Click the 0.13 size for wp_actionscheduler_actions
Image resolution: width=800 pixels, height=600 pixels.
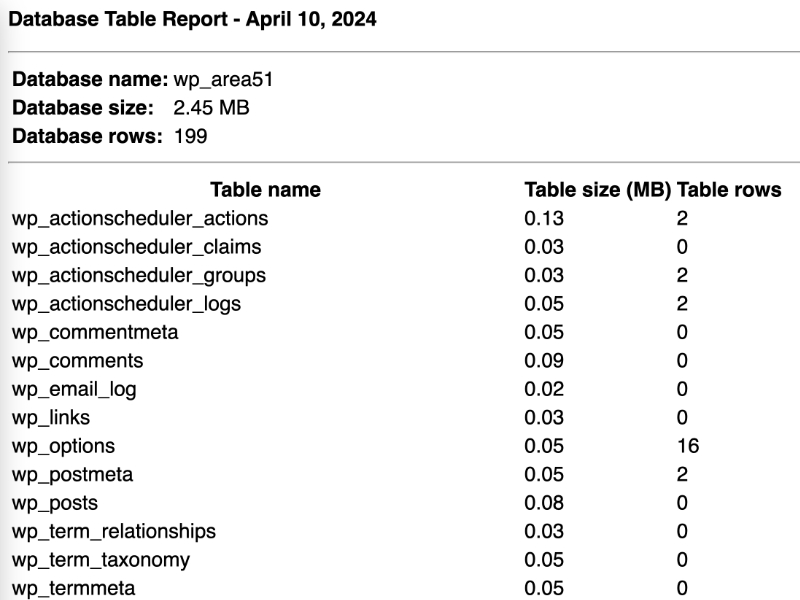pyautogui.click(x=544, y=218)
